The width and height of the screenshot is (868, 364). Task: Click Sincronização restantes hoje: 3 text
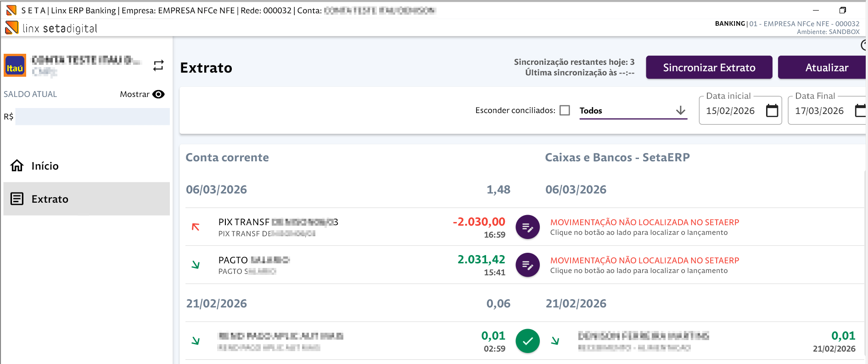574,62
